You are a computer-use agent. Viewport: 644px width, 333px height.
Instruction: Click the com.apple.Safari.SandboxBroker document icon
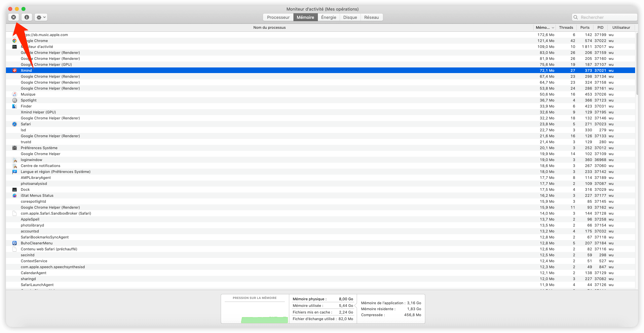15,213
